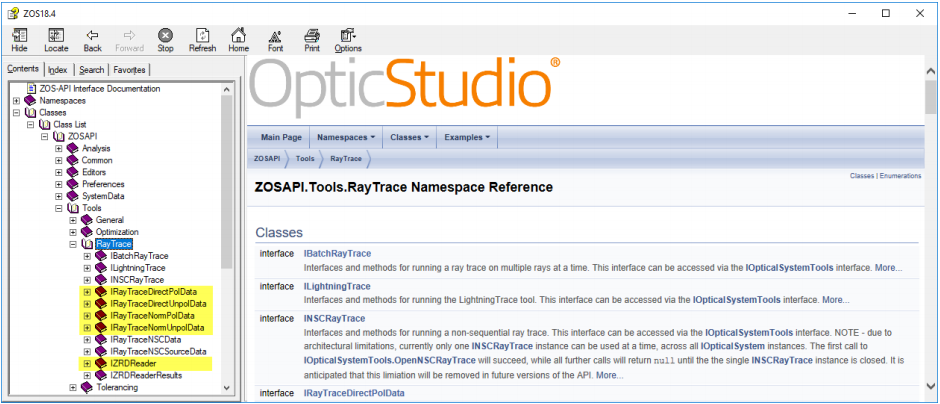Click the IZRDReader book icon

101,364
